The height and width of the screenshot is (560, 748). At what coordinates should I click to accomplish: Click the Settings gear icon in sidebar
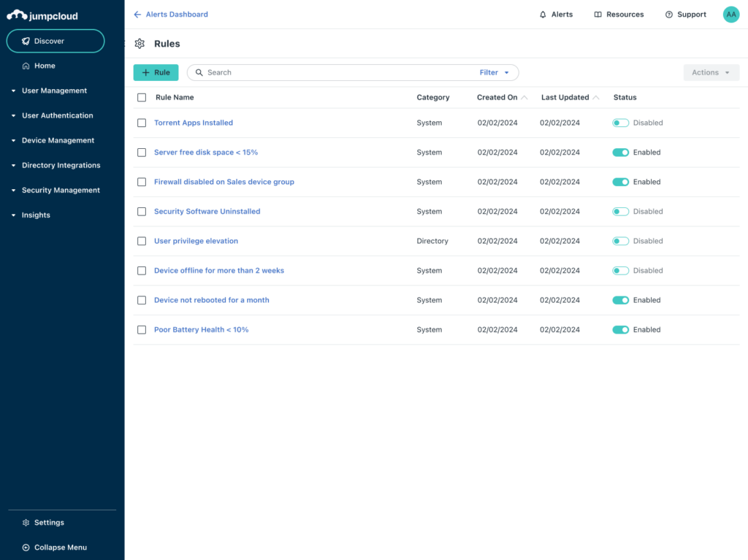[26, 523]
